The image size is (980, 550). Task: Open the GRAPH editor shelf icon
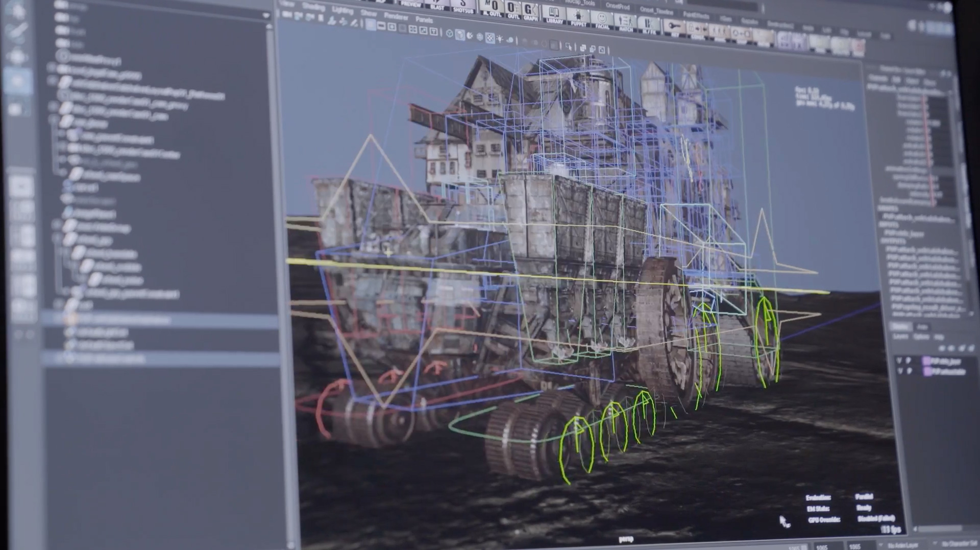[x=530, y=11]
